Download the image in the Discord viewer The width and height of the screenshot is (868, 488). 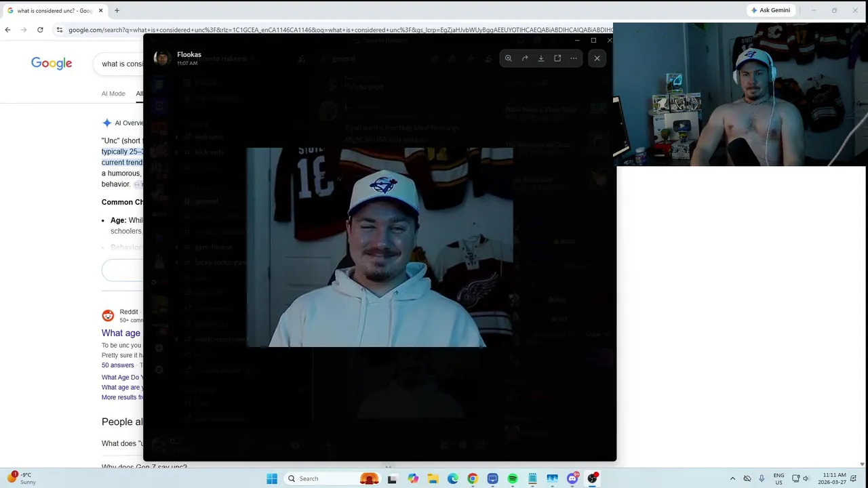[x=541, y=58]
